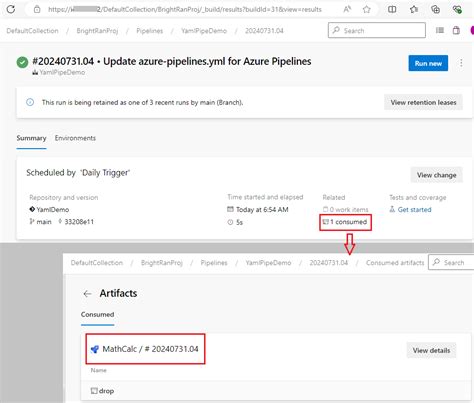474x403 pixels.
Task: Click the drop artifact folder icon
Action: 94,391
